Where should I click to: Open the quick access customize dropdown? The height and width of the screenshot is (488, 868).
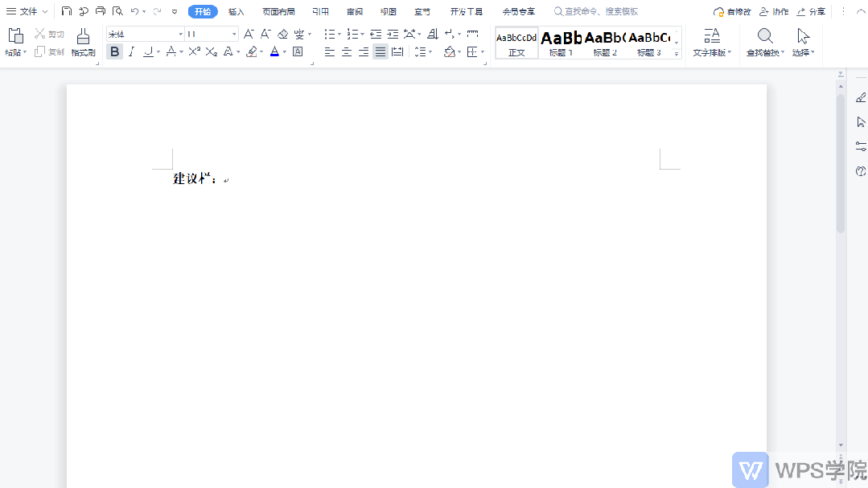point(175,11)
